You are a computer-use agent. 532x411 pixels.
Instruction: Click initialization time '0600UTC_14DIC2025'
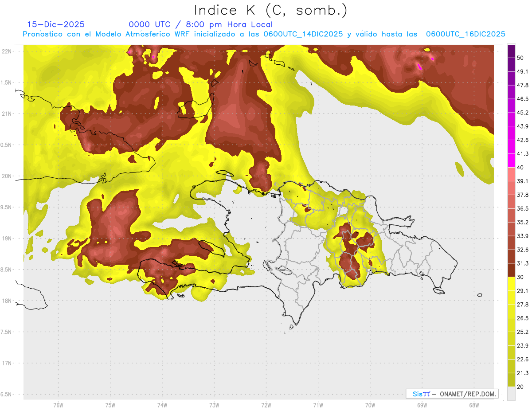[x=303, y=34]
